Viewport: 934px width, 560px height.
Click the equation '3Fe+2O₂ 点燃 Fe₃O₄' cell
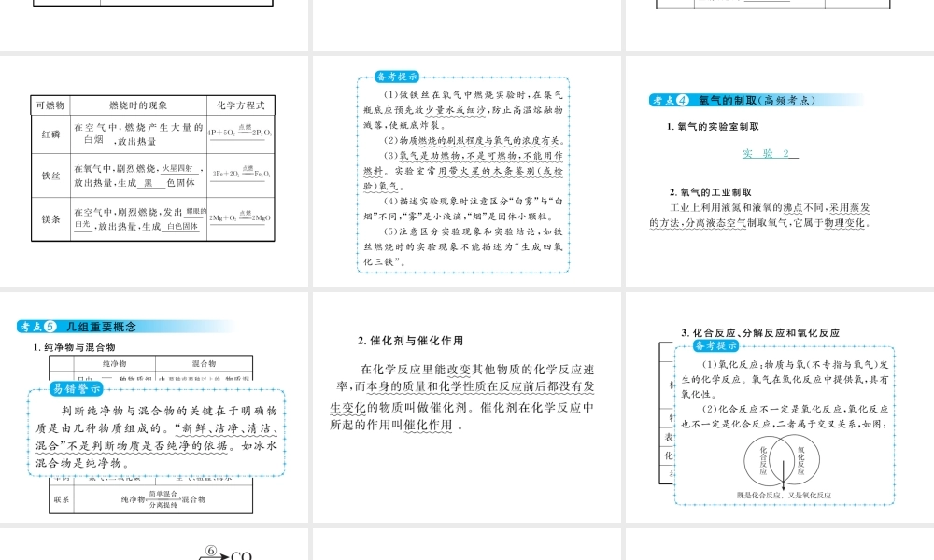point(241,174)
